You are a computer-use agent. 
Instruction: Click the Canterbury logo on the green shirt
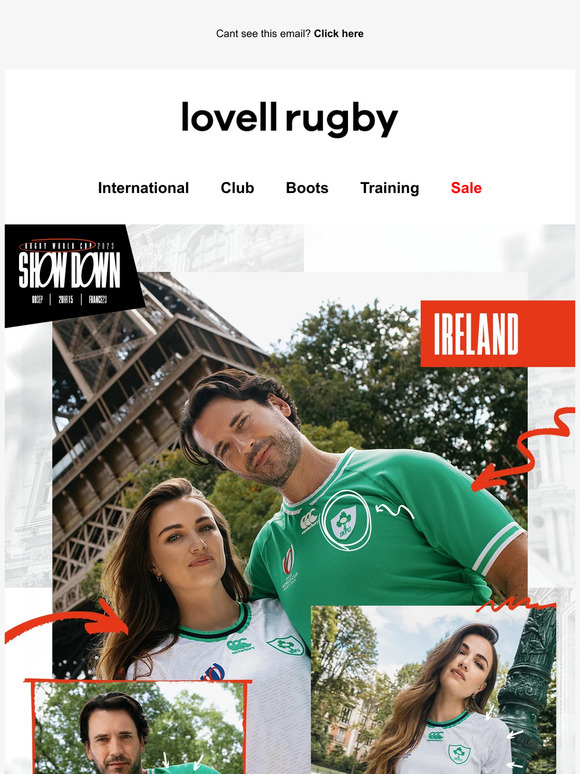click(x=309, y=521)
